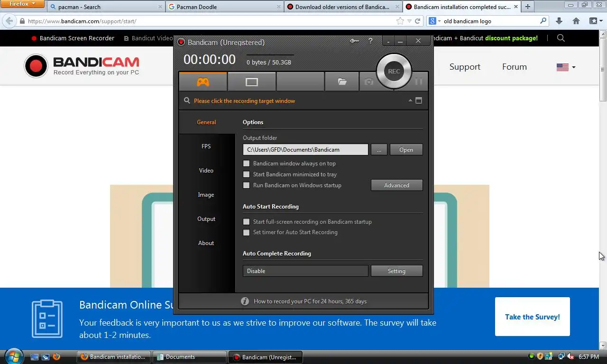Collapse panel with the small up arrow

[x=410, y=100]
